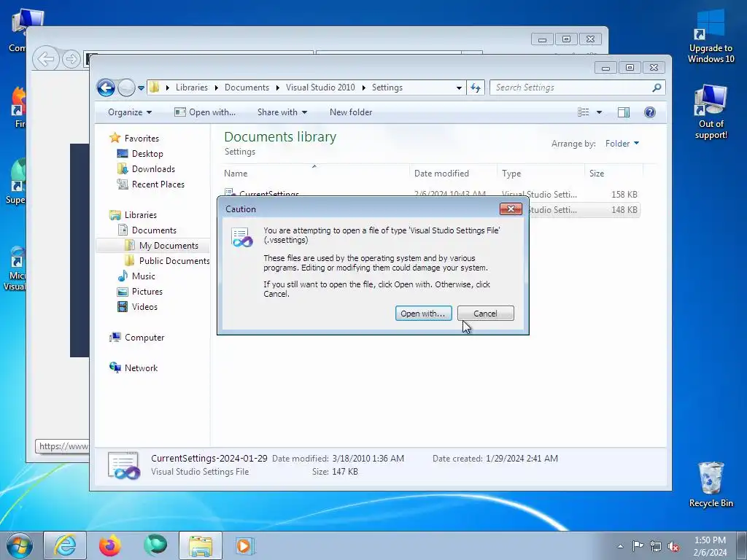Open the Out of support! desktop shortcut

click(x=711, y=112)
